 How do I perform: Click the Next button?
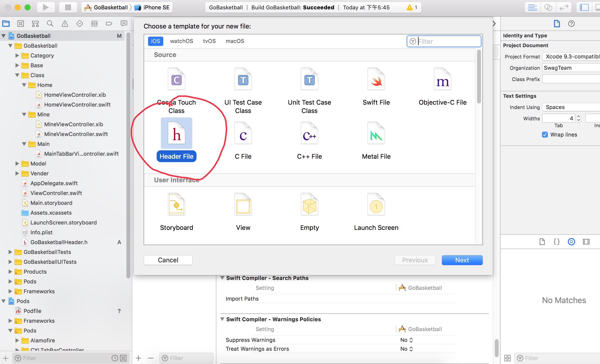(x=462, y=260)
